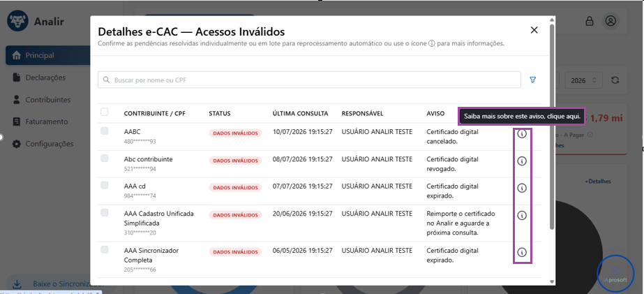Click the scrollbar down arrow
644x294 pixels.
(552, 281)
